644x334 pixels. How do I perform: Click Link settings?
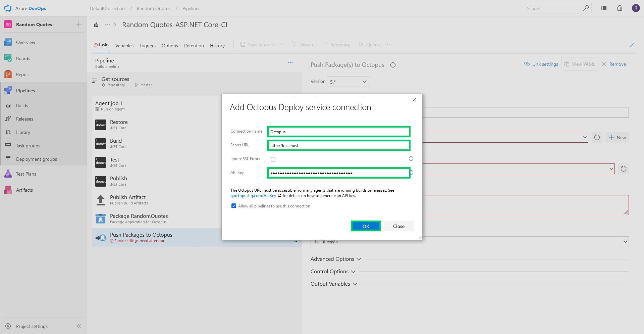[541, 64]
